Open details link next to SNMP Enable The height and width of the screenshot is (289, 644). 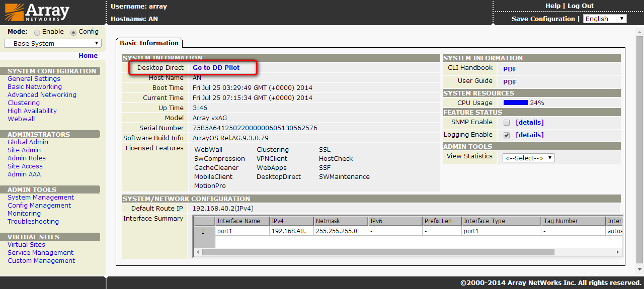tap(530, 123)
